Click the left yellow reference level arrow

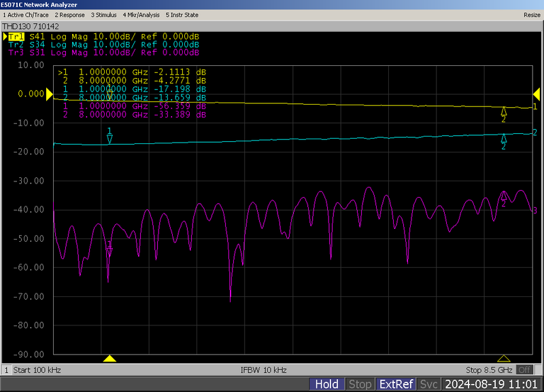[x=50, y=94]
